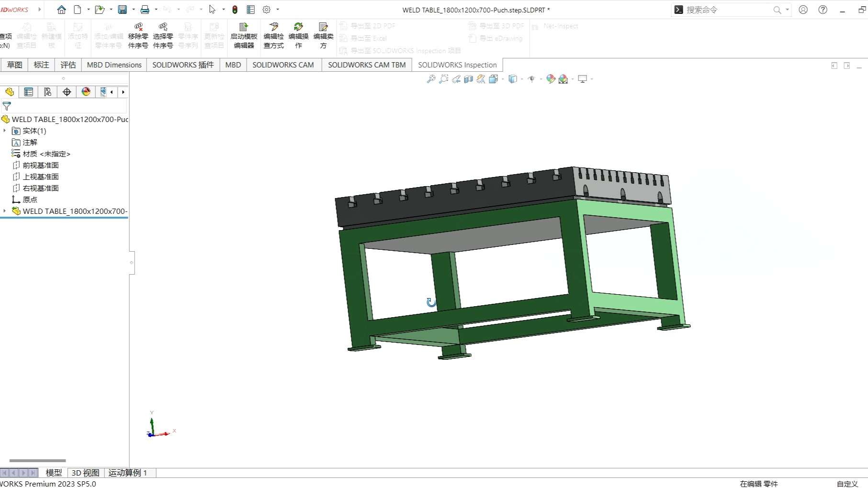This screenshot has width=868, height=488.
Task: Open Display Style icon
Action: point(513,79)
